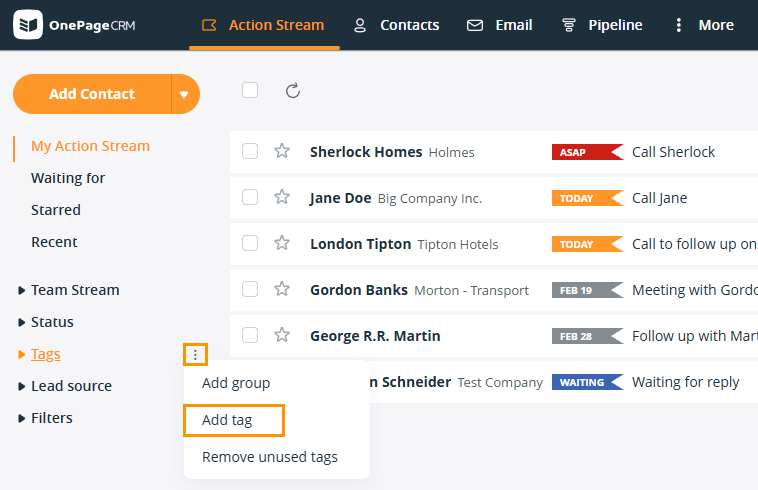Click the Tipton Hotels company name
Image resolution: width=758 pixels, height=490 pixels.
coord(458,245)
